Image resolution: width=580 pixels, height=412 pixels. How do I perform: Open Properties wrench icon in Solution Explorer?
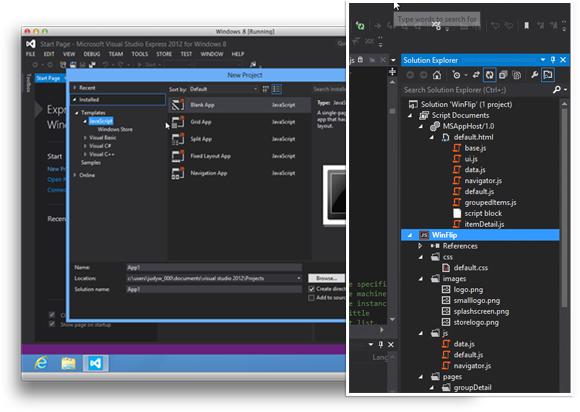tap(535, 75)
